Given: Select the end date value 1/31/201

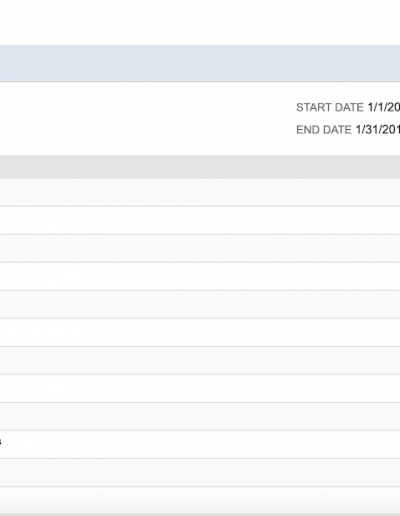Looking at the screenshot, I should [x=378, y=130].
